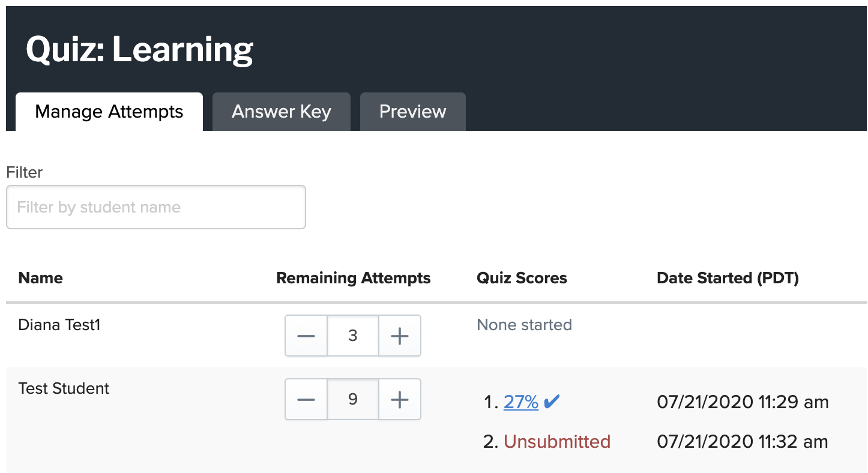Select Test Student's attempt count value
The height and width of the screenshot is (473, 868).
(x=352, y=399)
